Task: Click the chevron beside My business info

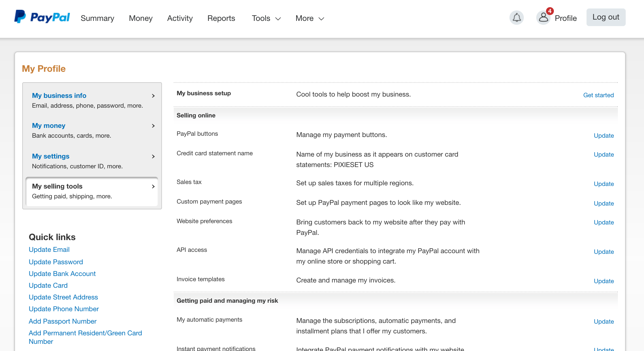Action: pyautogui.click(x=153, y=96)
